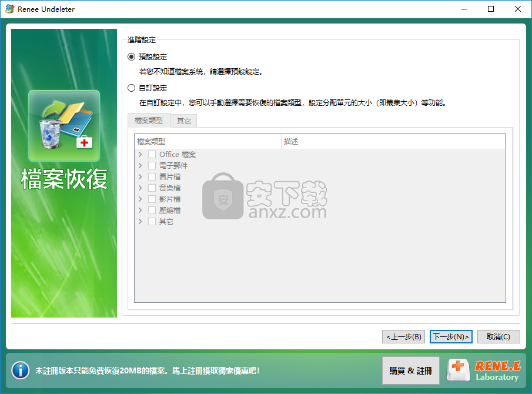This screenshot has height=394, width=532.
Task: Click the 圖片檔 row label
Action: (x=170, y=177)
